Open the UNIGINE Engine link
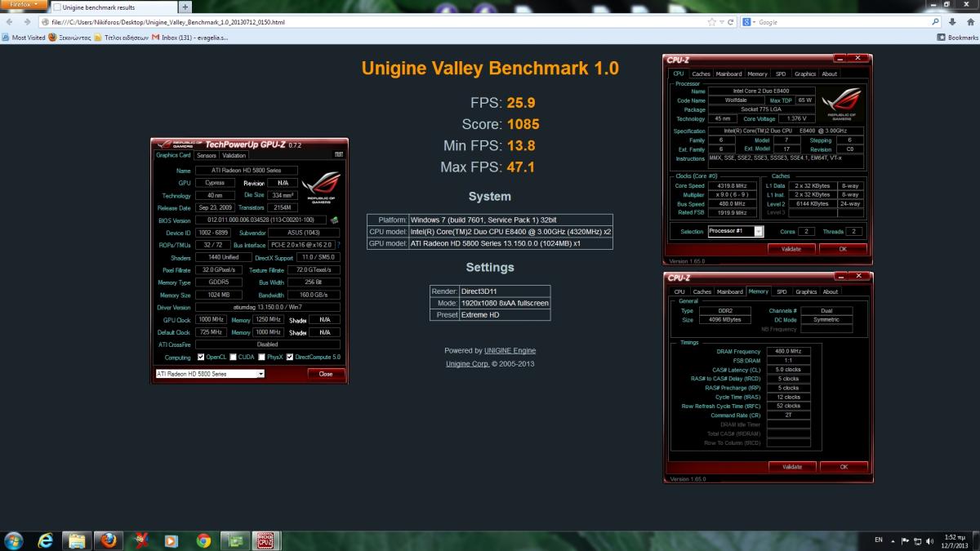The width and height of the screenshot is (980, 551). point(510,350)
